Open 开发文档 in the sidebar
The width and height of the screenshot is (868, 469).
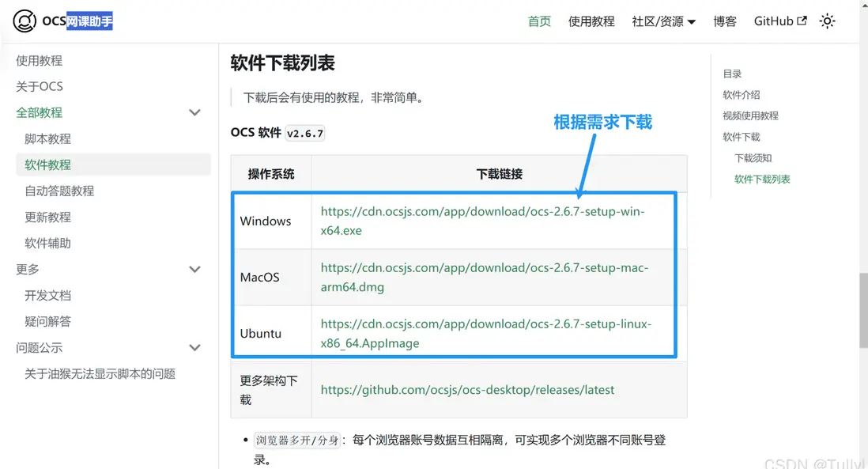(47, 295)
